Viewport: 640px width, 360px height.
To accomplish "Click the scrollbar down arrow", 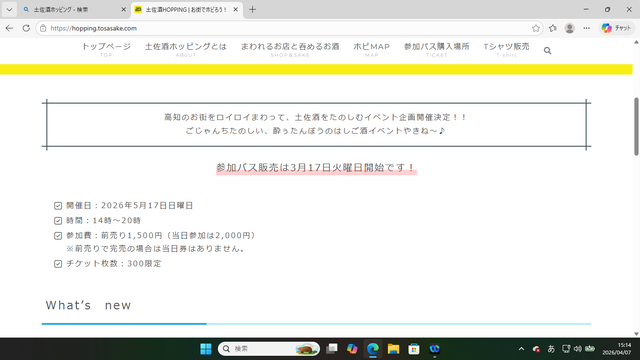I will tap(636, 334).
